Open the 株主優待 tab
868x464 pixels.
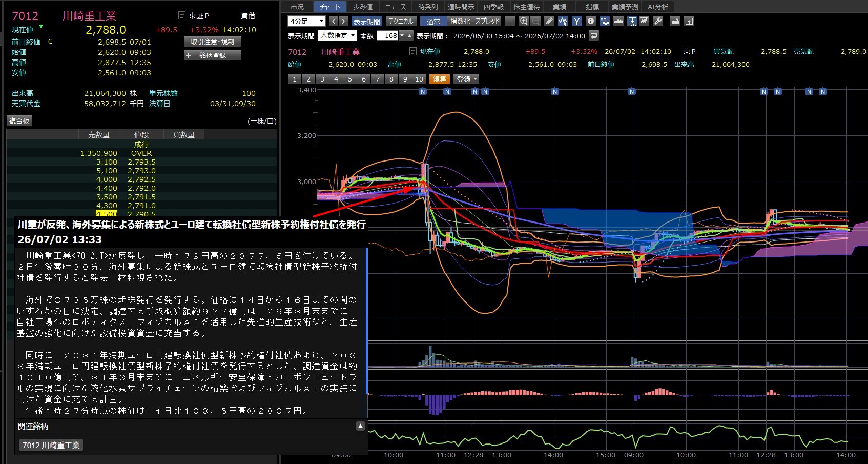click(x=526, y=7)
